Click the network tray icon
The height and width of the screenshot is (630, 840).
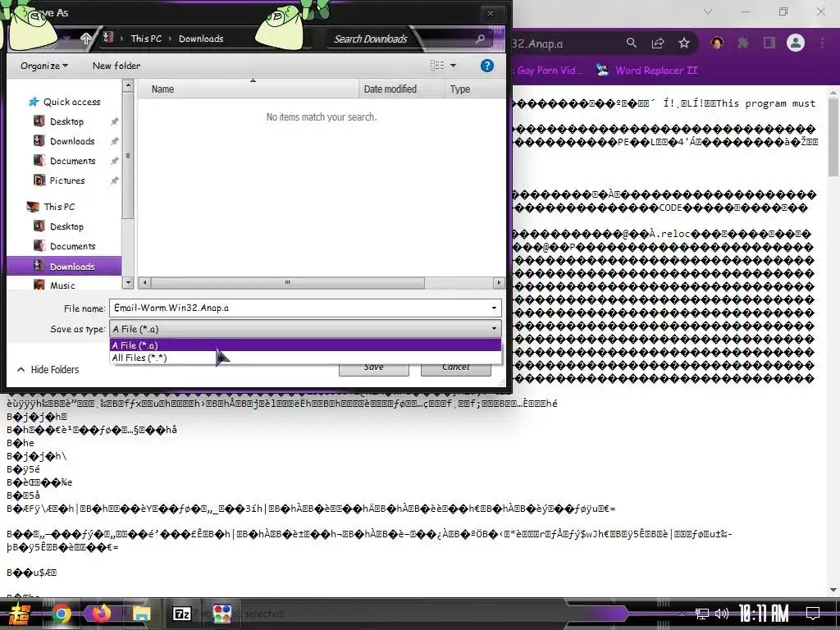pyautogui.click(x=701, y=614)
